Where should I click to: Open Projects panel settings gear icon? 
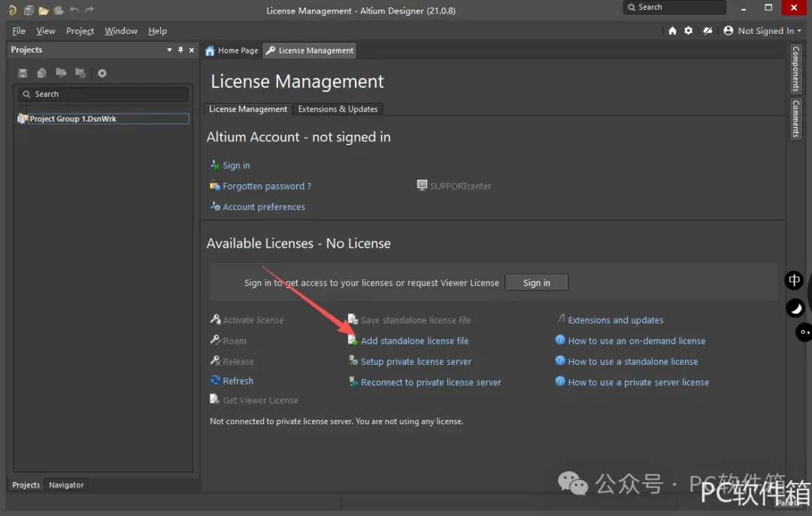102,73
